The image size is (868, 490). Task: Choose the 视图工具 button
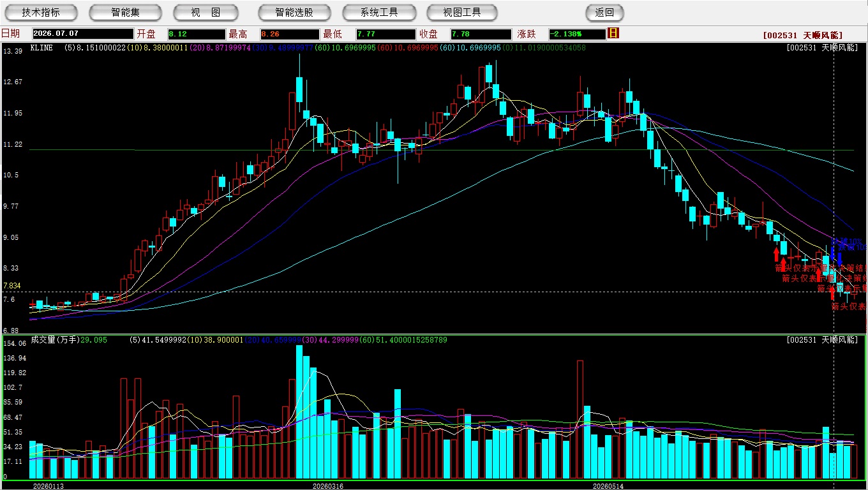point(462,13)
